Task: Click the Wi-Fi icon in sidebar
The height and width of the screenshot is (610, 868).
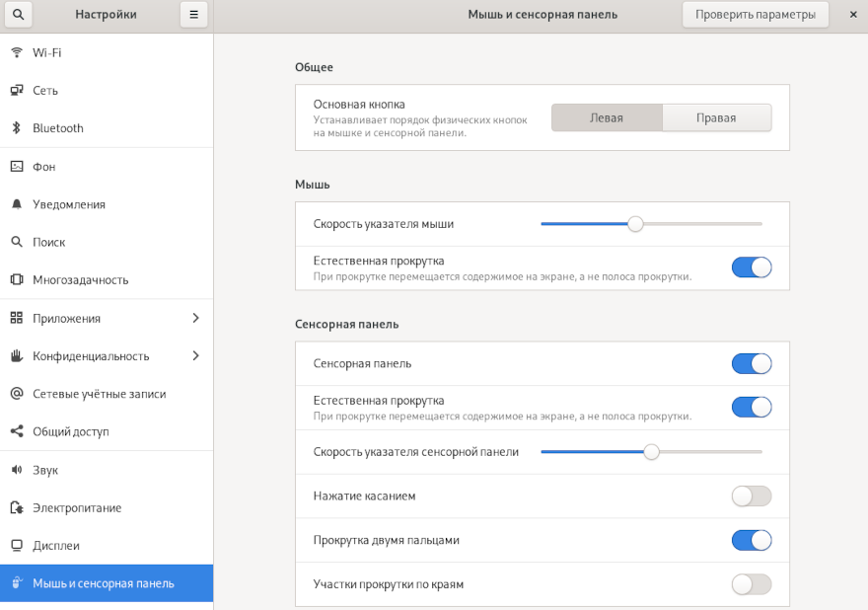Action: tap(16, 52)
